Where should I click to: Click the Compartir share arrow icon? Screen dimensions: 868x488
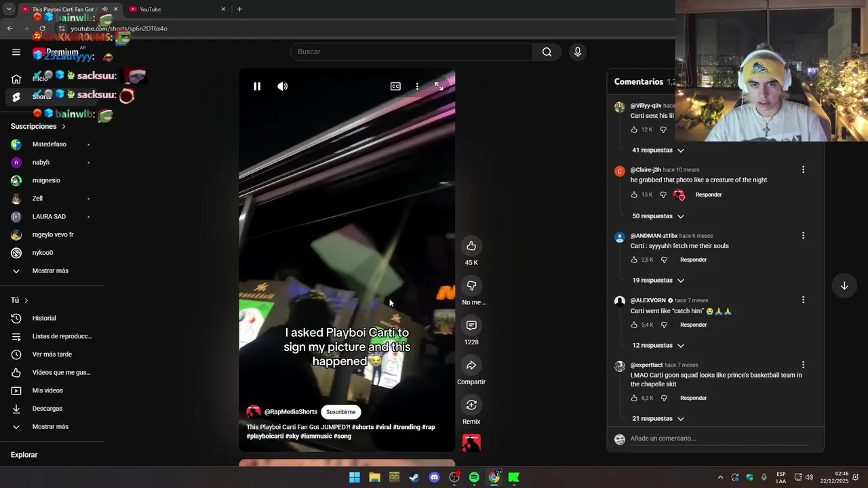point(471,365)
